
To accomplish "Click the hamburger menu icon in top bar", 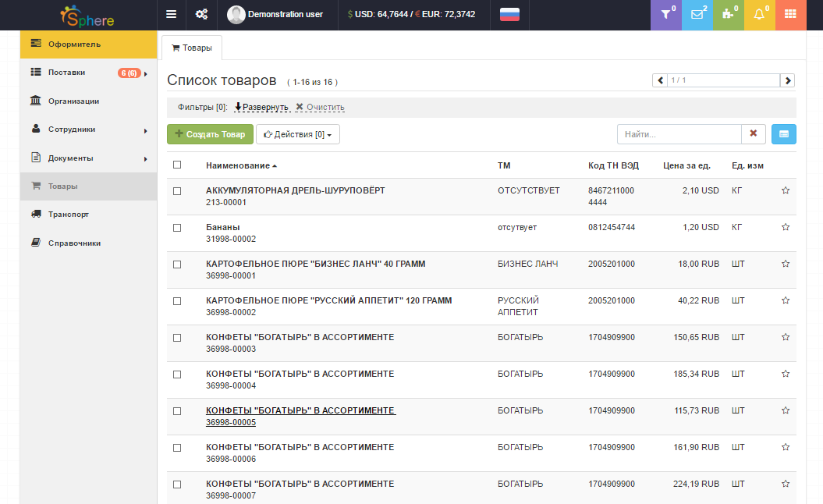I will tap(171, 14).
